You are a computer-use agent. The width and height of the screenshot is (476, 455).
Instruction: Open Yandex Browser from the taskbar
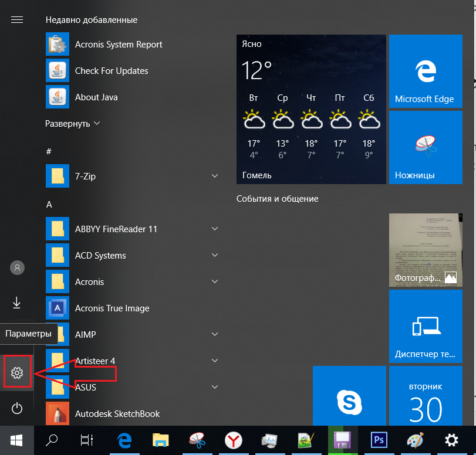[233, 440]
